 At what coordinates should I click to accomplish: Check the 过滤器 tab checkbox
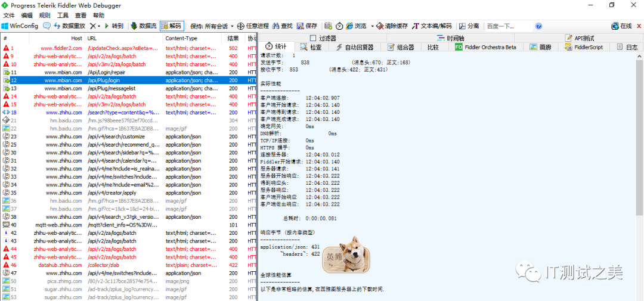pyautogui.click(x=314, y=38)
